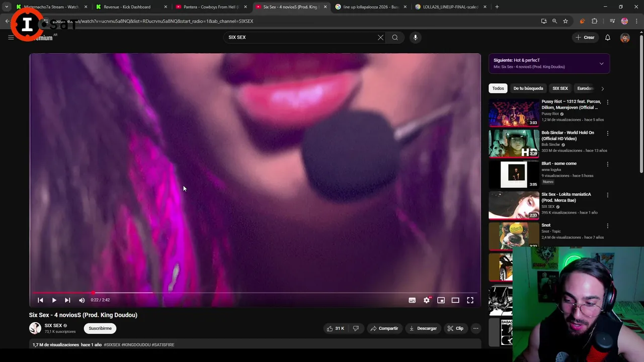
Task: Click the Compartir share button
Action: coord(384,328)
